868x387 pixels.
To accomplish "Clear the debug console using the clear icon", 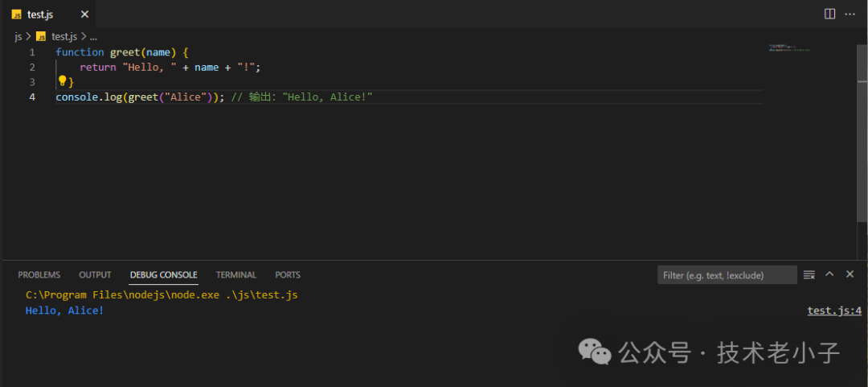I will click(x=809, y=275).
